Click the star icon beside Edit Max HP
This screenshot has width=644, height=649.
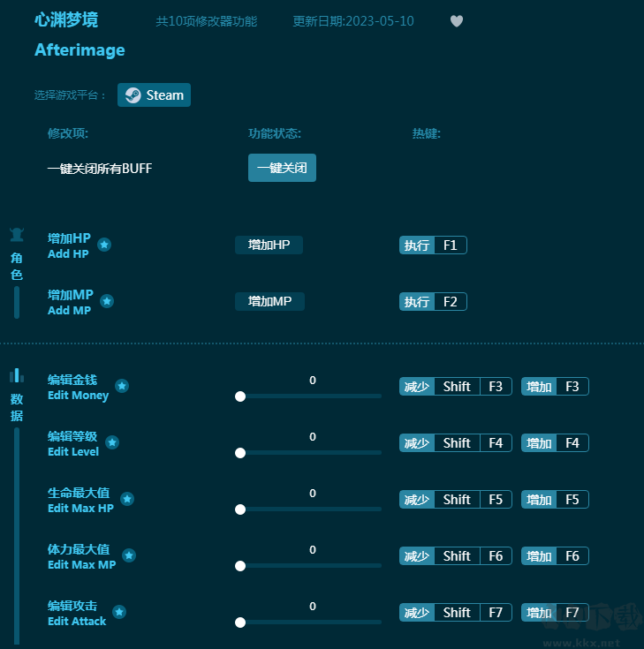pyautogui.click(x=127, y=499)
